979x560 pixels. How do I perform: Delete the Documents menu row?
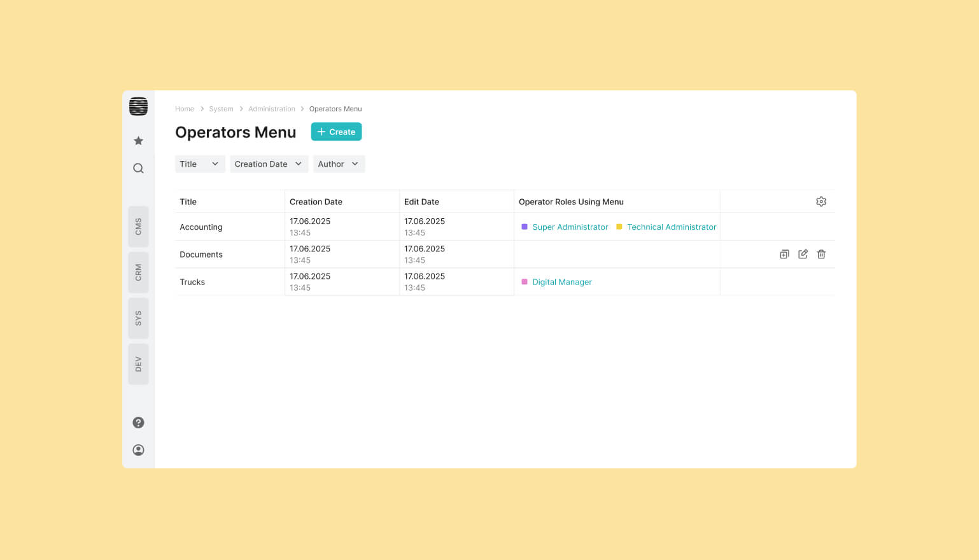click(821, 255)
